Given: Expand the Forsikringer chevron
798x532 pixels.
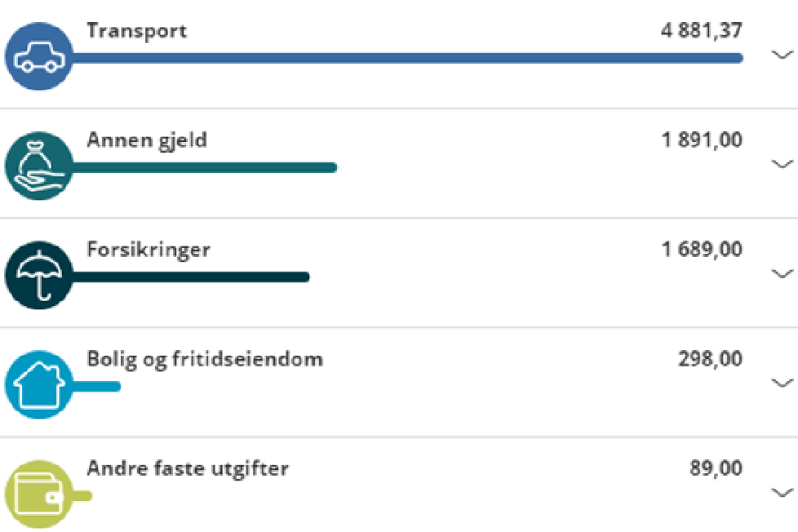Looking at the screenshot, I should pos(782,273).
